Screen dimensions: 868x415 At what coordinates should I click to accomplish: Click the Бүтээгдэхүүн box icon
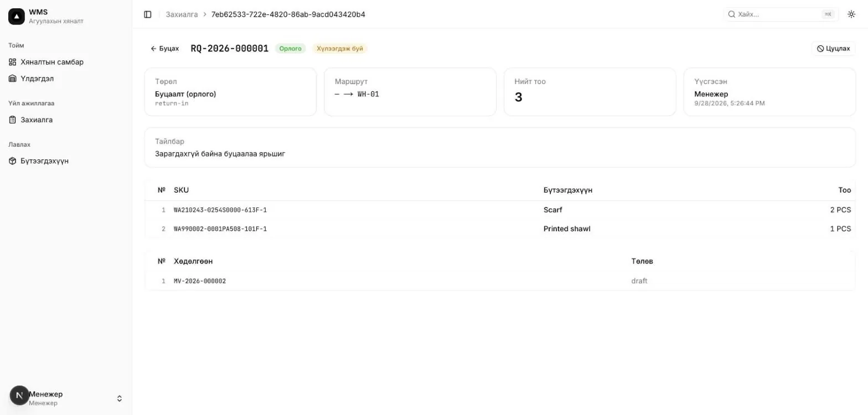[13, 161]
